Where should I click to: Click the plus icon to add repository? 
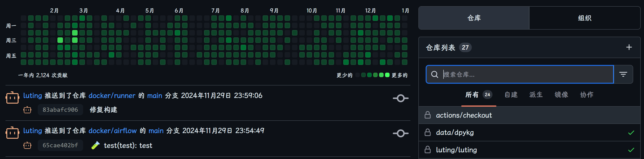click(629, 47)
